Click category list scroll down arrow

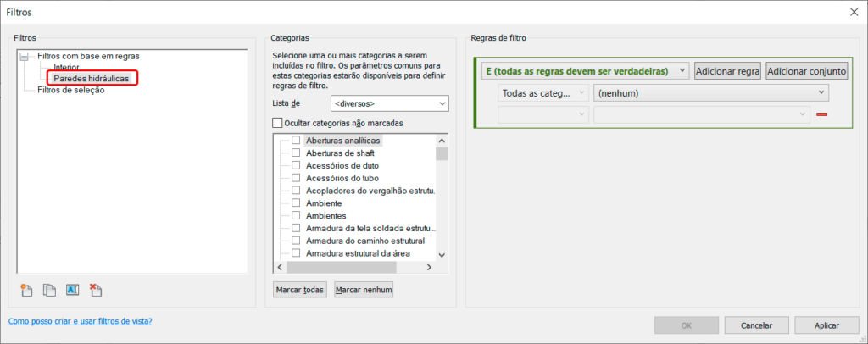(x=442, y=254)
